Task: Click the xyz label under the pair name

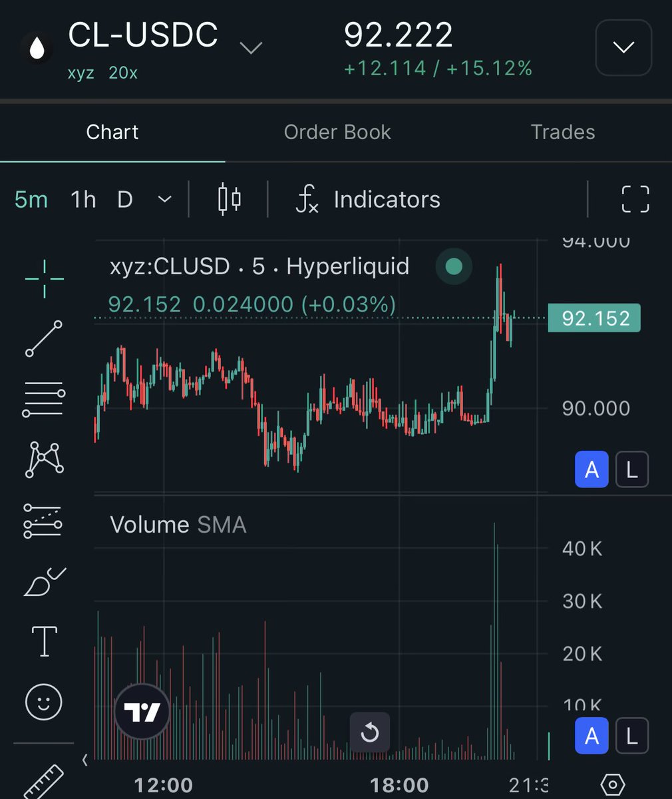Action: [x=81, y=73]
